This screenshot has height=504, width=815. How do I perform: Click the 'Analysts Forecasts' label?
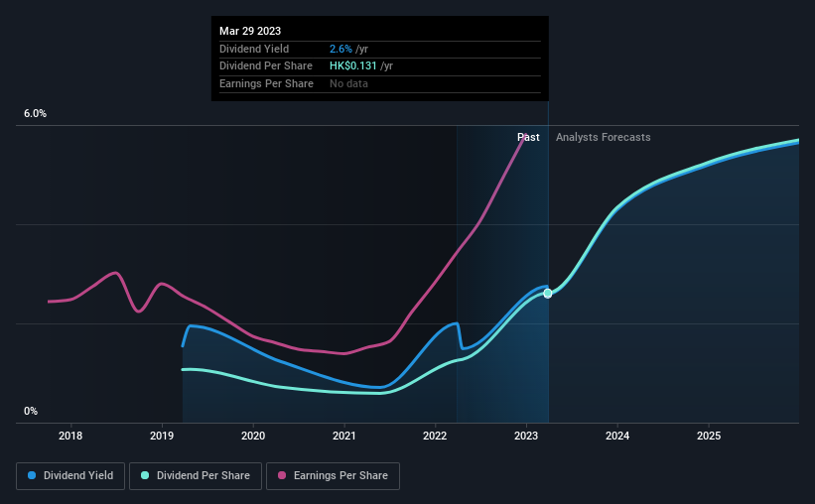click(603, 137)
